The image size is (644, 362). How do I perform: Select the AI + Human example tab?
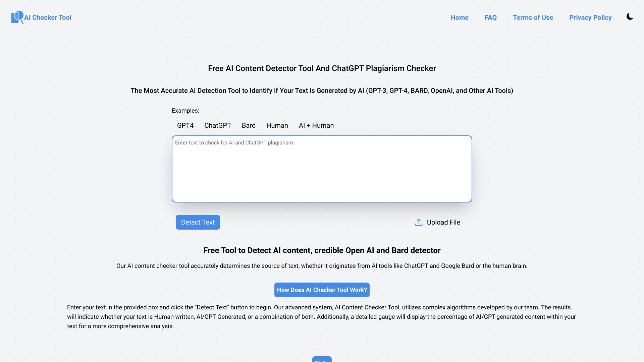[316, 125]
